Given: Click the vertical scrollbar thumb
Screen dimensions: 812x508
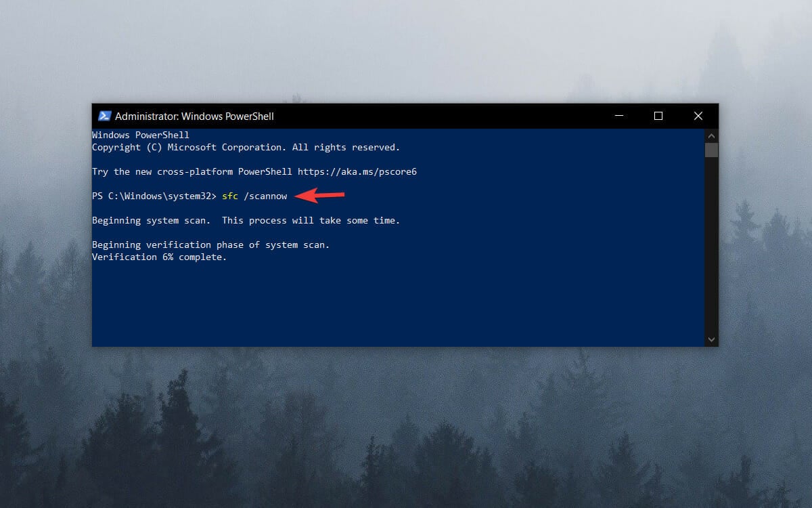Looking at the screenshot, I should 711,150.
